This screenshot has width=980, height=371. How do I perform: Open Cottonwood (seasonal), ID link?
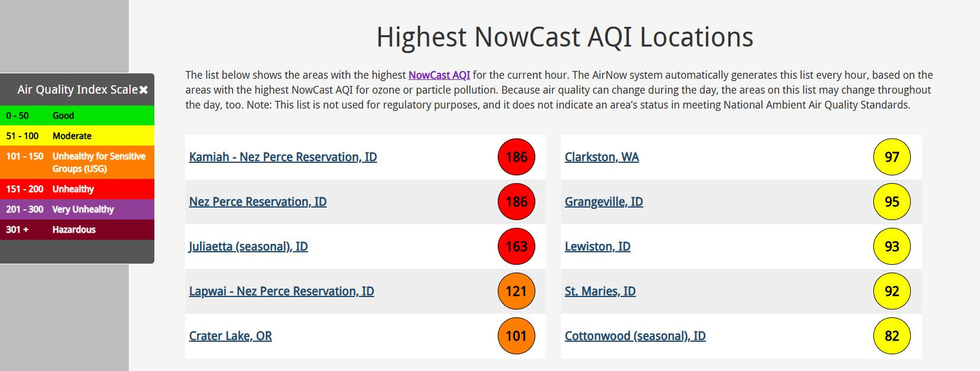tap(635, 336)
